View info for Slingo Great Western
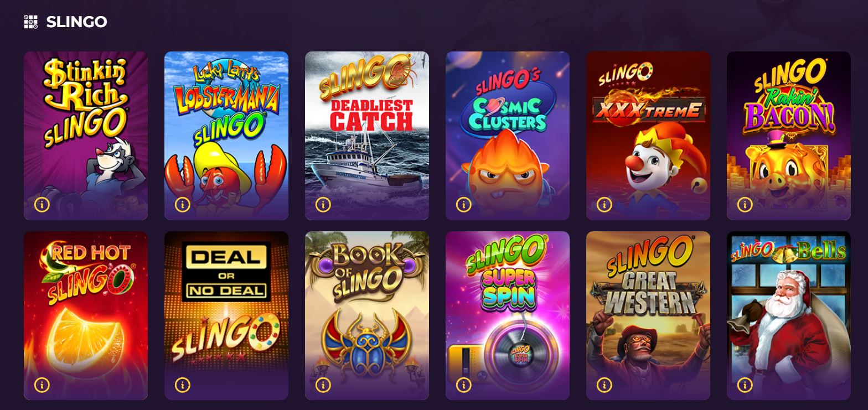Viewport: 868px width, 410px height. click(604, 385)
